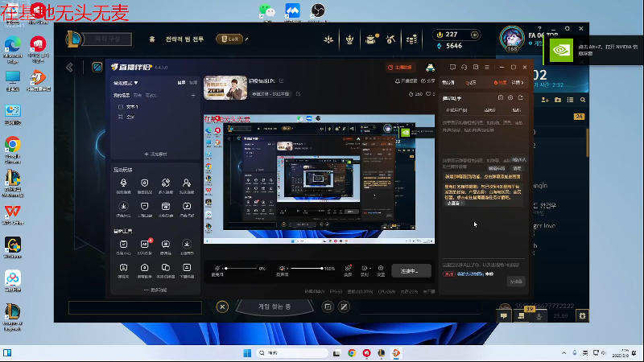This screenshot has height=362, width=644.
Task: Click the person icon in 互动玩法 top row
Action: (187, 183)
